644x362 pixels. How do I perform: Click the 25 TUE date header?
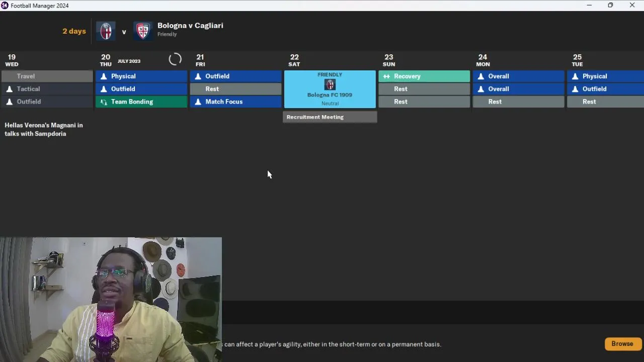pos(577,60)
